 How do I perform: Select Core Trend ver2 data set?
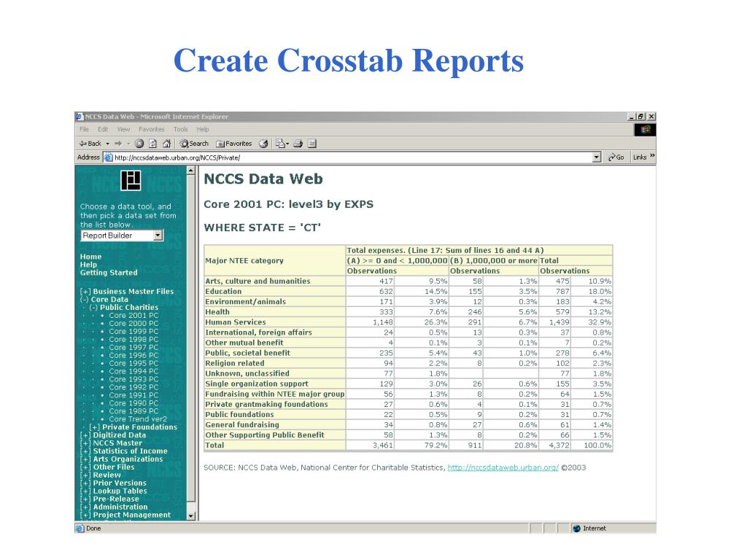pyautogui.click(x=138, y=419)
